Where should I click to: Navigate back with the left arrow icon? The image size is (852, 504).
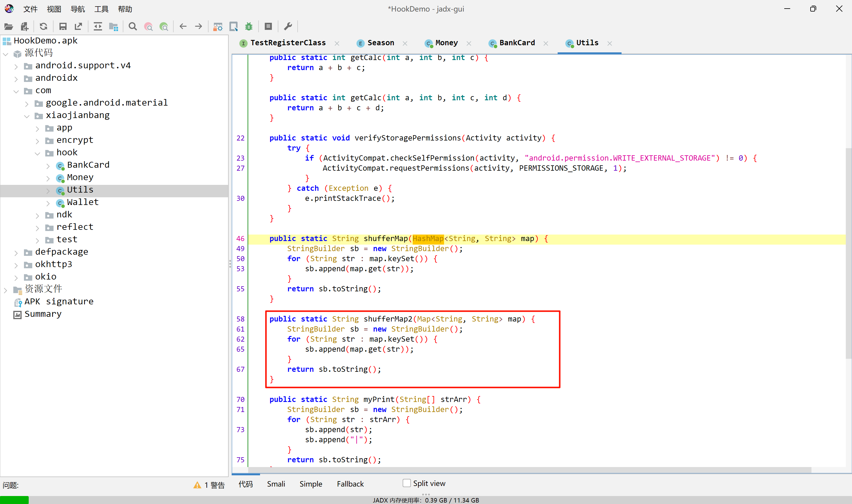pyautogui.click(x=183, y=27)
